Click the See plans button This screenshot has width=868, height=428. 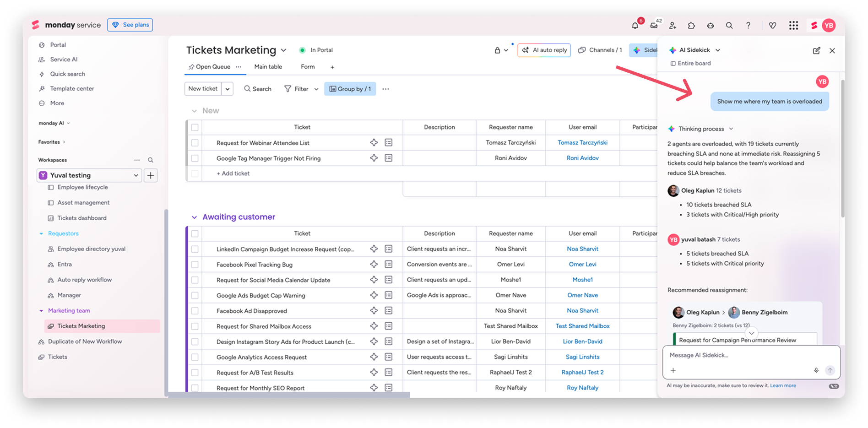pos(130,25)
